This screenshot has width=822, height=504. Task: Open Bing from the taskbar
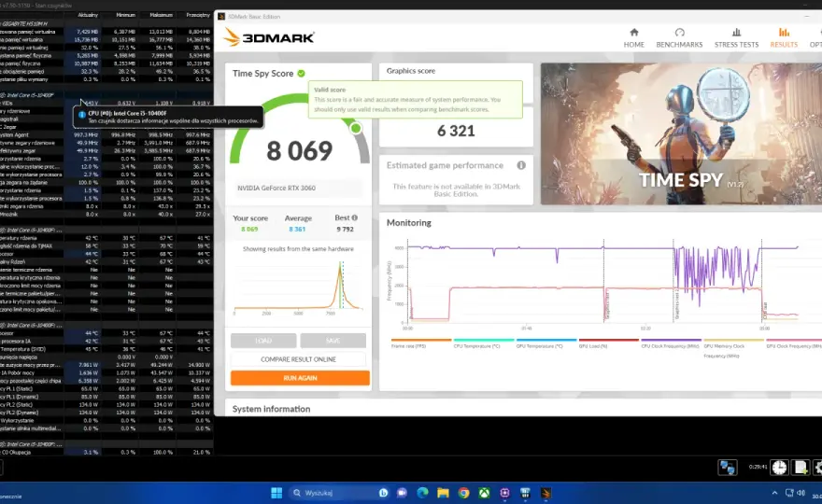383,493
